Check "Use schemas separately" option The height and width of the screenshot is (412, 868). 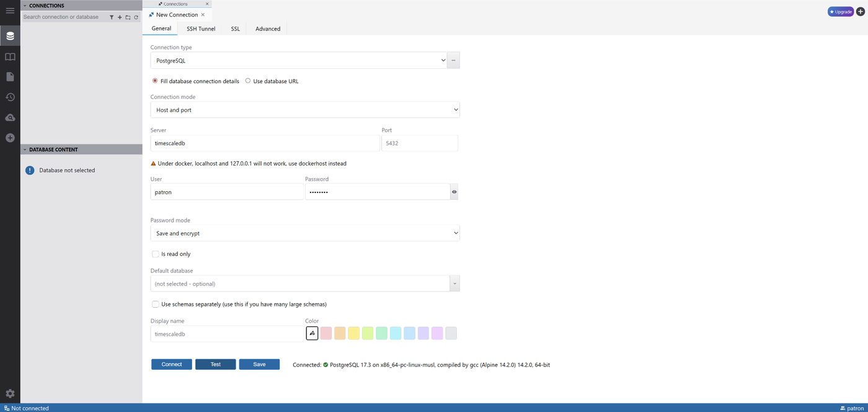(x=156, y=304)
